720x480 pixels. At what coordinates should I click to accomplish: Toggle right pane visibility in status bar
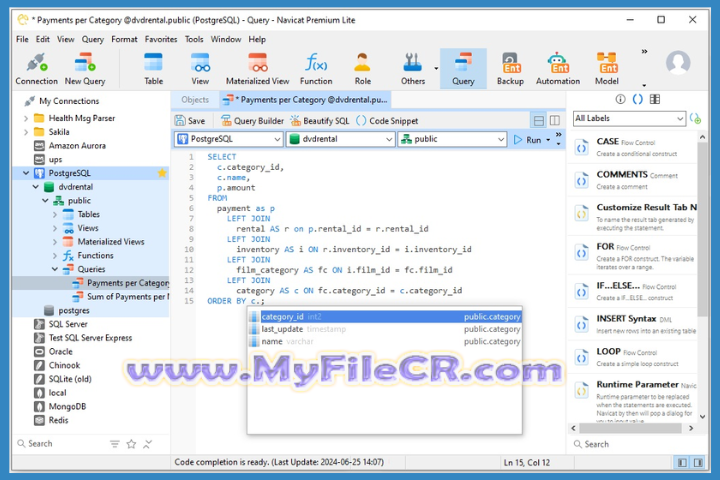pyautogui.click(x=698, y=463)
